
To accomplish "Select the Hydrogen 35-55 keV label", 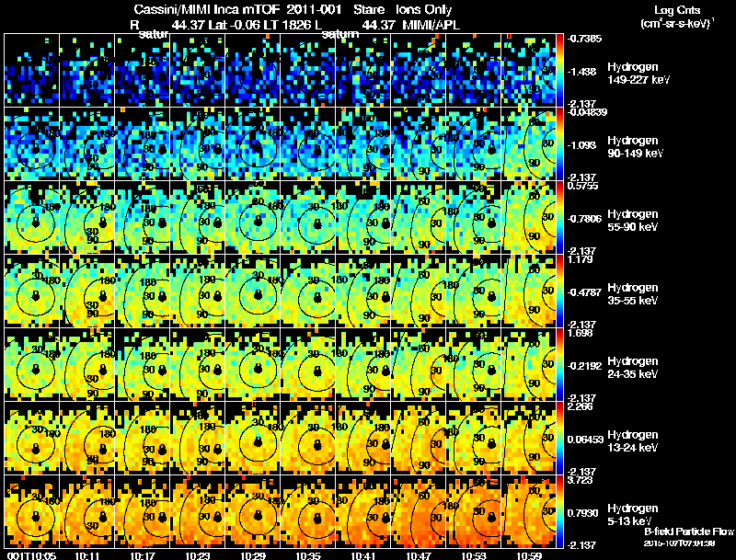I will pyautogui.click(x=633, y=294).
